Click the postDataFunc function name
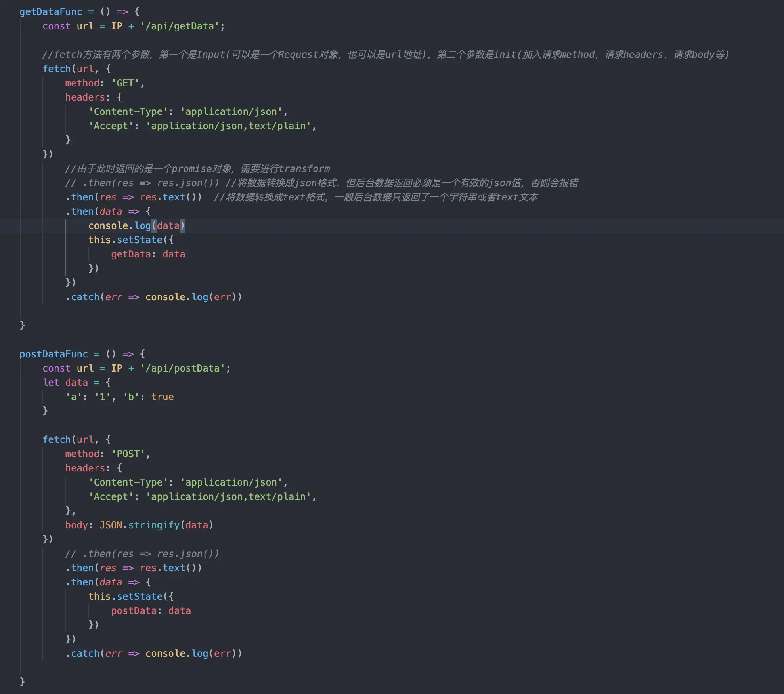This screenshot has height=694, width=784. pos(54,354)
